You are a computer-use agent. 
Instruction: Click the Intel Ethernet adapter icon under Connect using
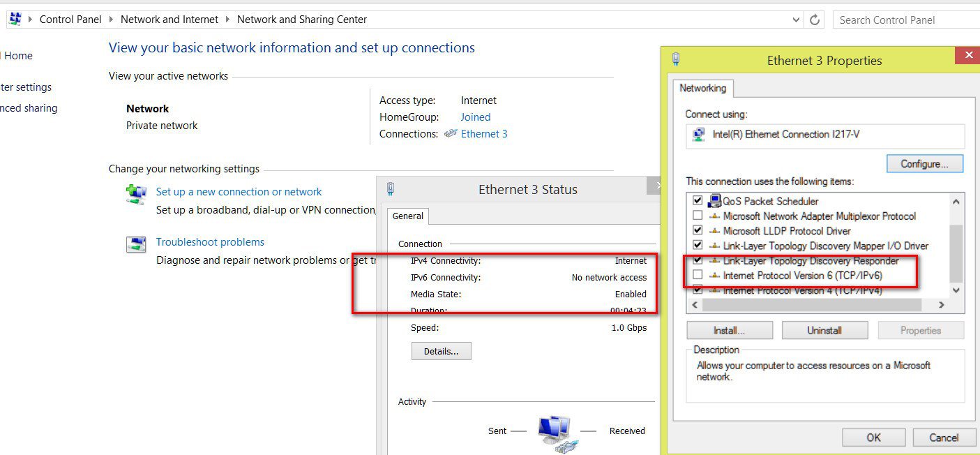(x=698, y=134)
